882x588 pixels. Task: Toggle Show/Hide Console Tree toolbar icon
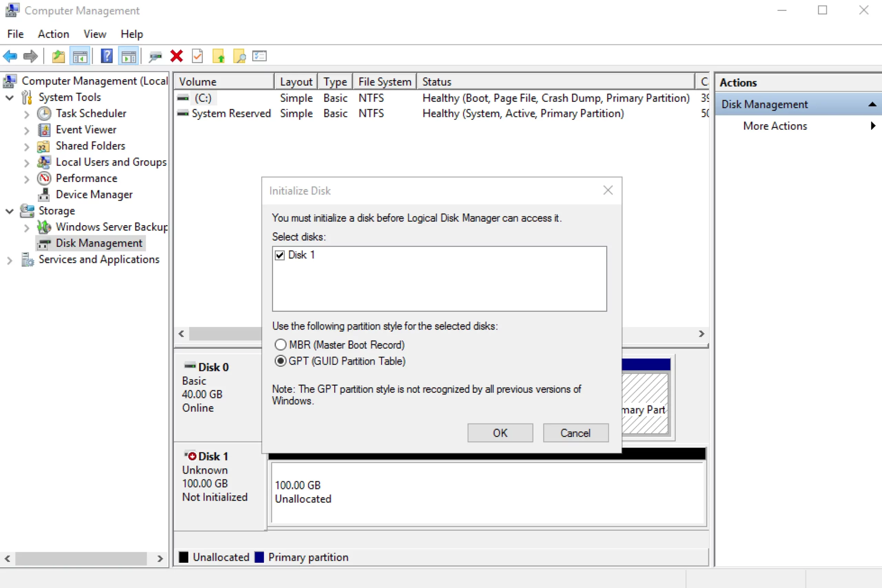(80, 56)
